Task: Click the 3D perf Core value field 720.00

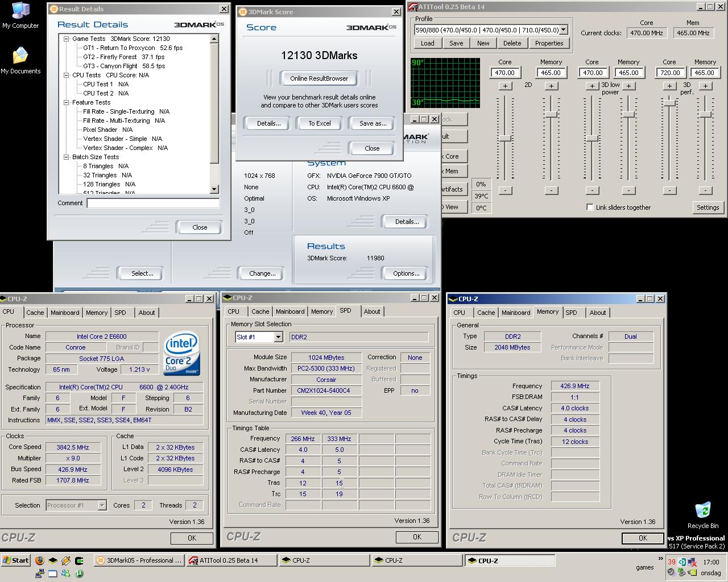Action: 670,73
